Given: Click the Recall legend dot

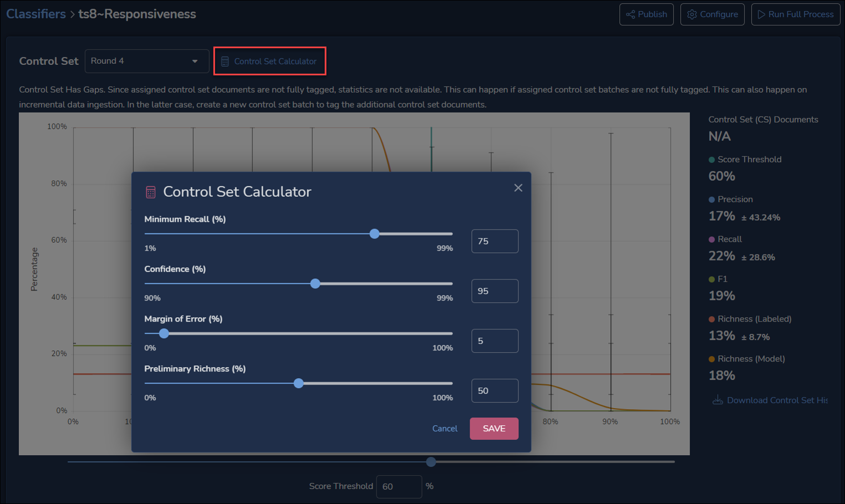Looking at the screenshot, I should (712, 240).
